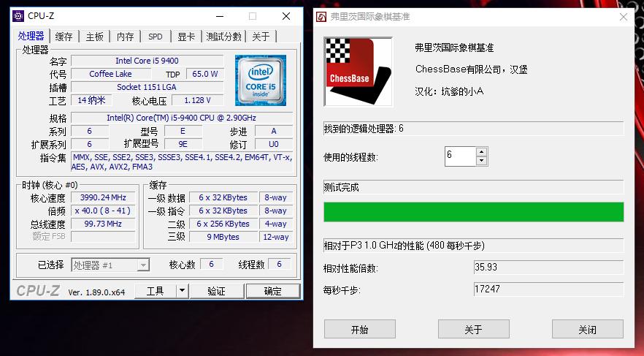
Task: Start the chess benchmark with 开始
Action: click(x=360, y=329)
